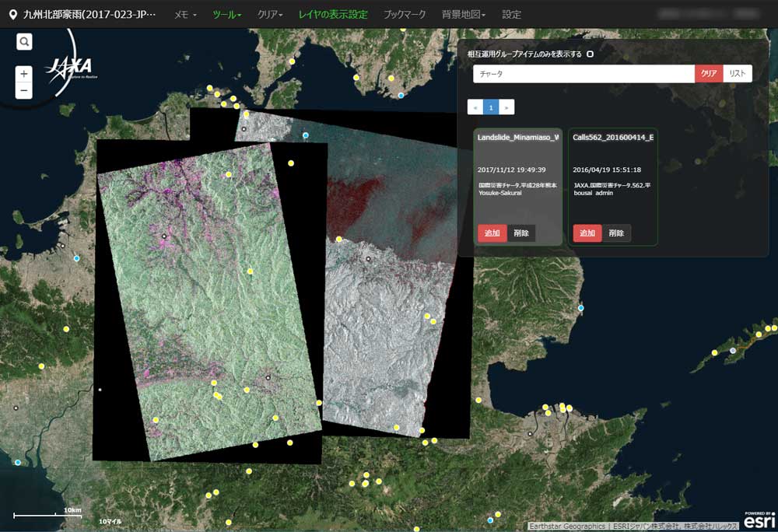Click the Esri logo in corner
The image size is (778, 532).
tap(759, 521)
